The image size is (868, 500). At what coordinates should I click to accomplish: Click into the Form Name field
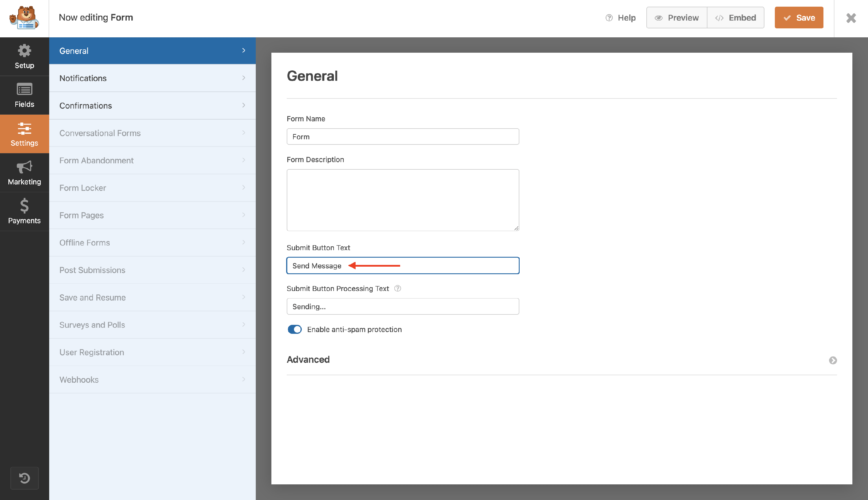402,137
